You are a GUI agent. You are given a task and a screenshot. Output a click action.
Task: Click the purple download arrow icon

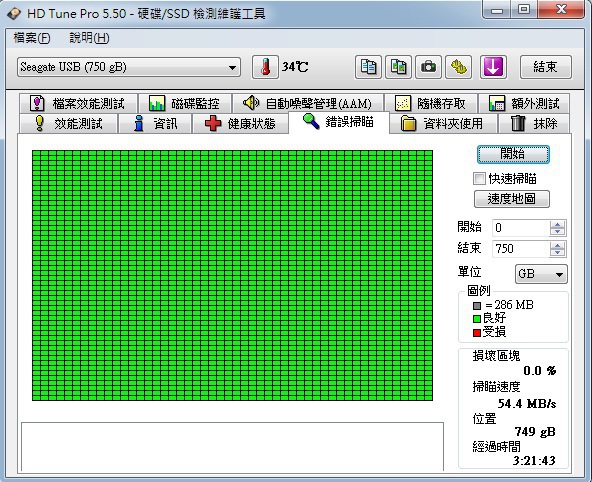493,67
